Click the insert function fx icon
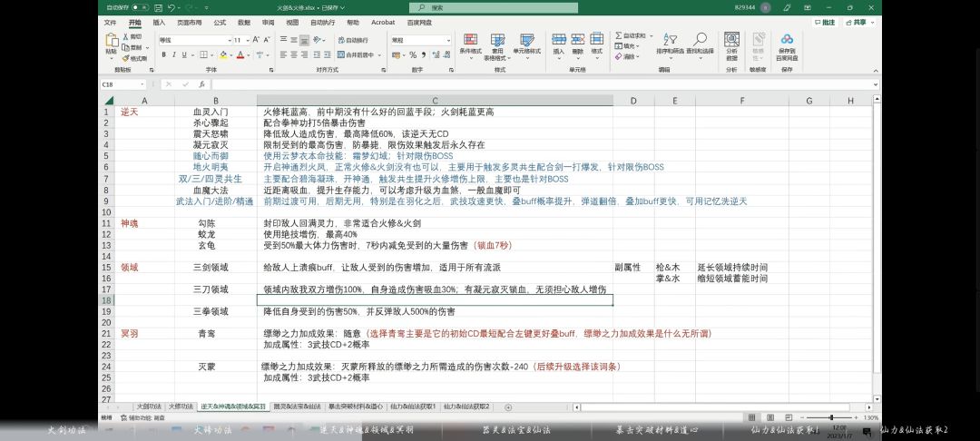The height and width of the screenshot is (441, 980). tap(201, 84)
